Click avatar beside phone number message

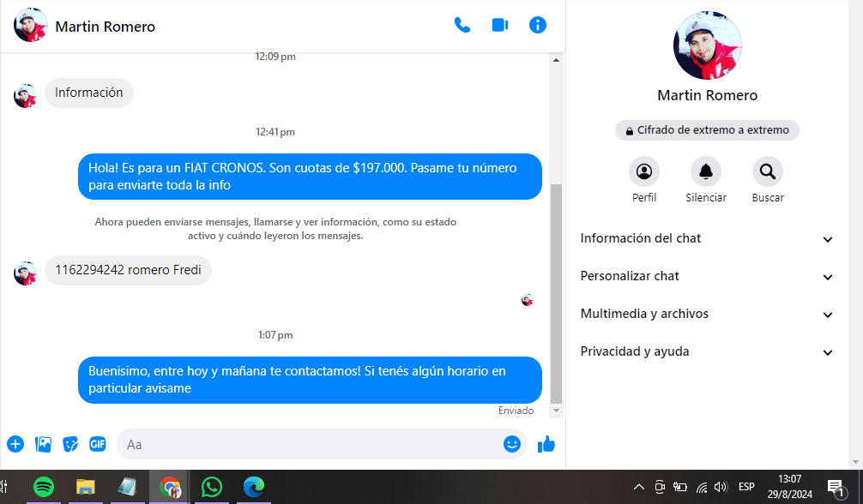pyautogui.click(x=26, y=273)
